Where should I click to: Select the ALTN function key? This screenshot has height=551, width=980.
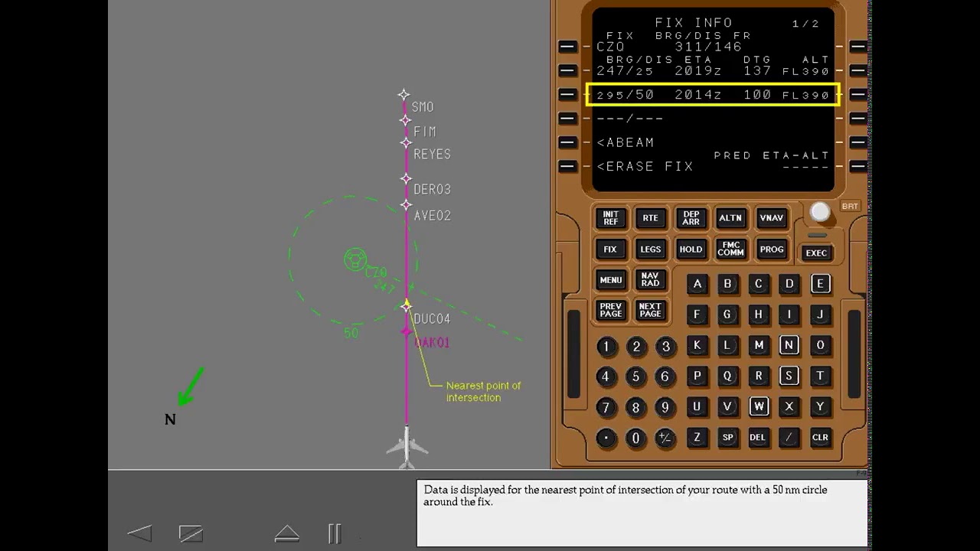[x=730, y=218]
